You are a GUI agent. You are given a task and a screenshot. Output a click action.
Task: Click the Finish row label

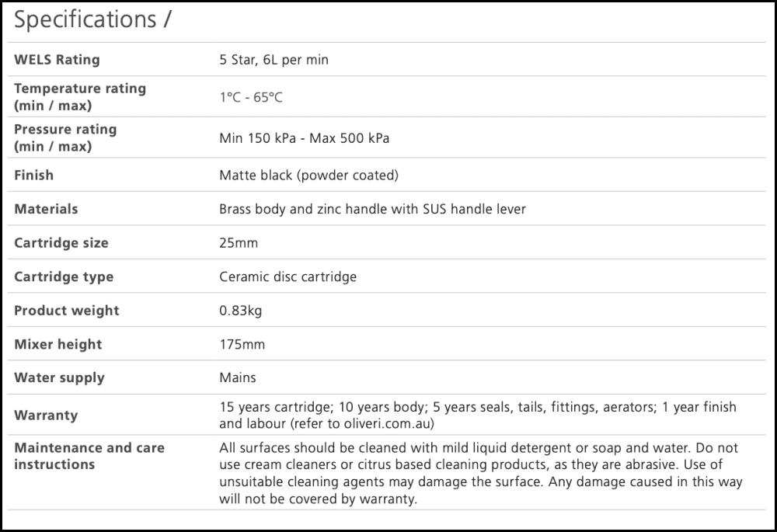[x=33, y=176]
